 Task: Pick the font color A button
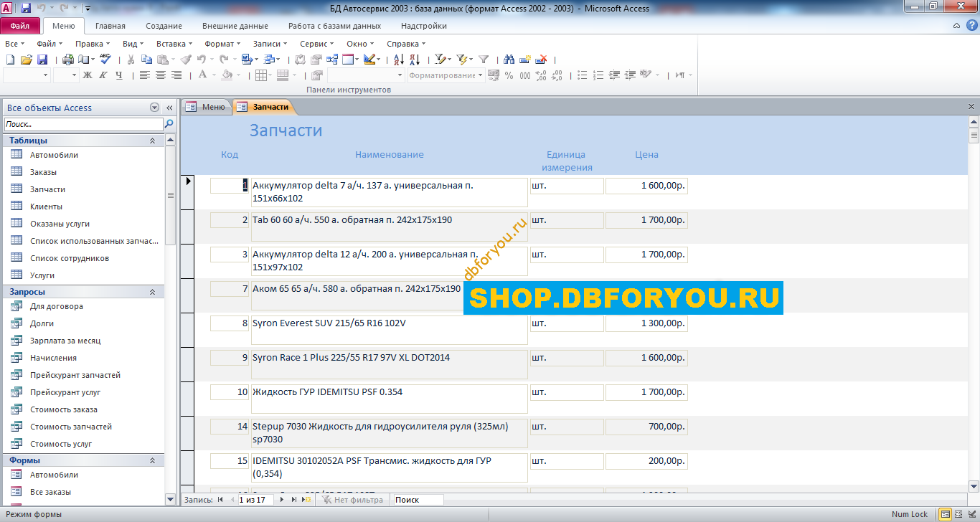(202, 75)
